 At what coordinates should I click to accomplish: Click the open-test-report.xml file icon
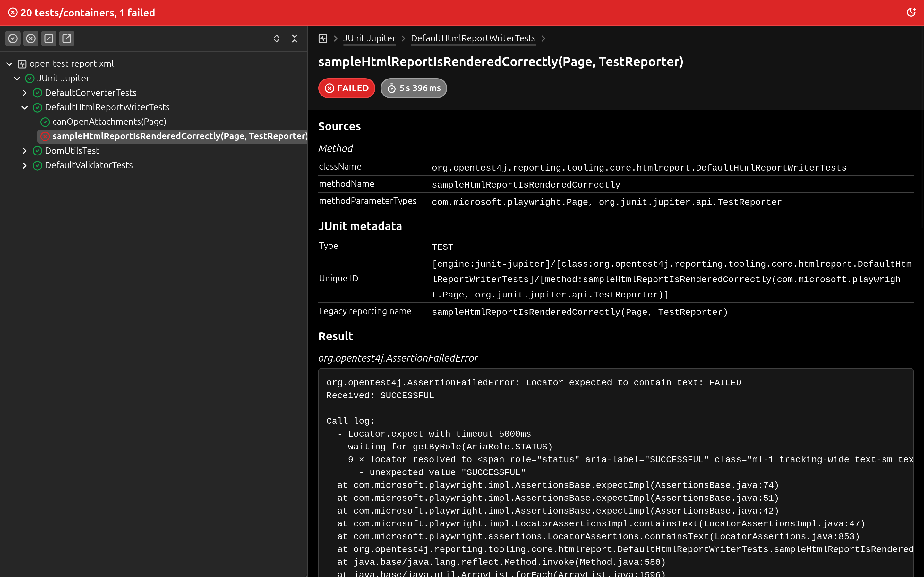[x=22, y=64]
